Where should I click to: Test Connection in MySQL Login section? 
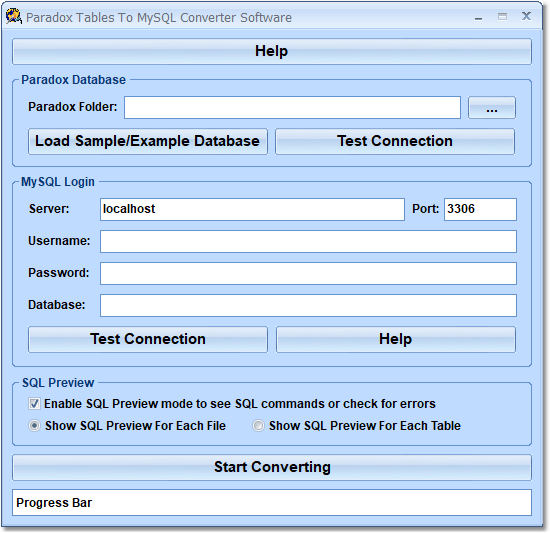click(x=148, y=339)
